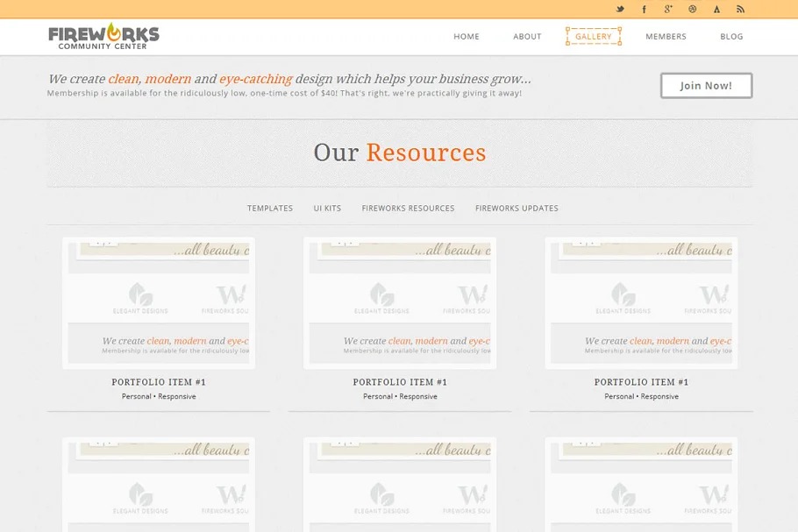Open the Twitter social icon
Viewport: 798px width, 532px height.
pos(620,10)
